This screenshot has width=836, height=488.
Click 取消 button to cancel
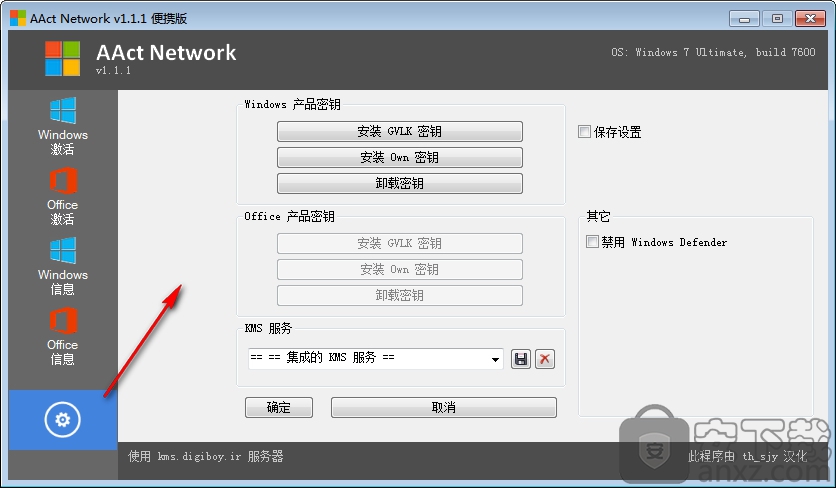(444, 407)
